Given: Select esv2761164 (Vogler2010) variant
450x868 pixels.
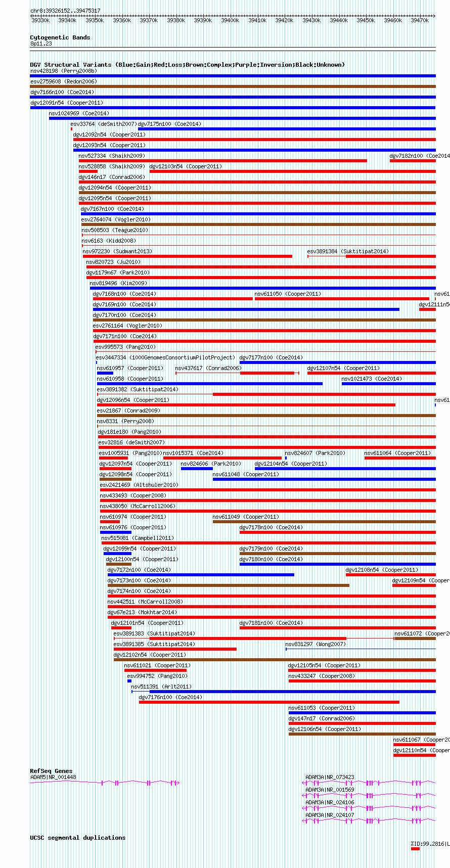Looking at the screenshot, I should (x=127, y=326).
